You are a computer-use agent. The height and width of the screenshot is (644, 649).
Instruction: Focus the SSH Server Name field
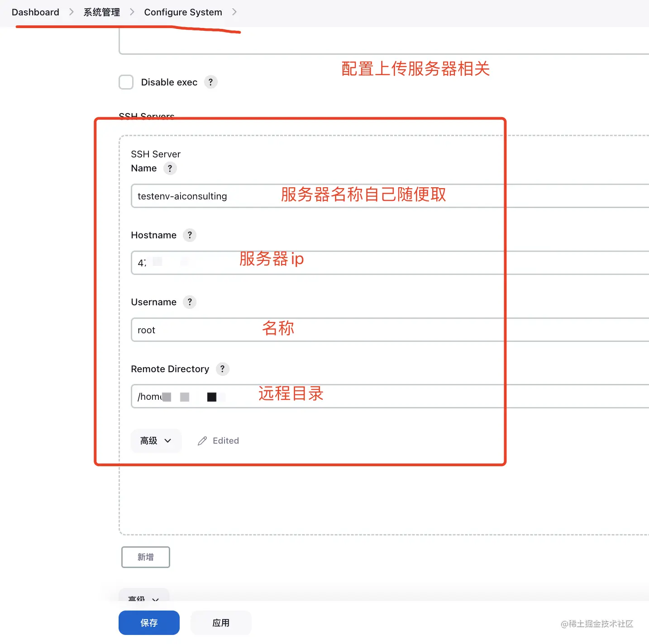tap(390, 196)
